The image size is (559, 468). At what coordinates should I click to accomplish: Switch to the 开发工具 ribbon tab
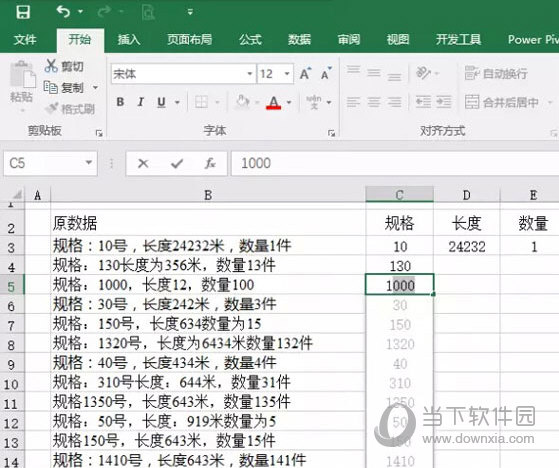point(458,39)
